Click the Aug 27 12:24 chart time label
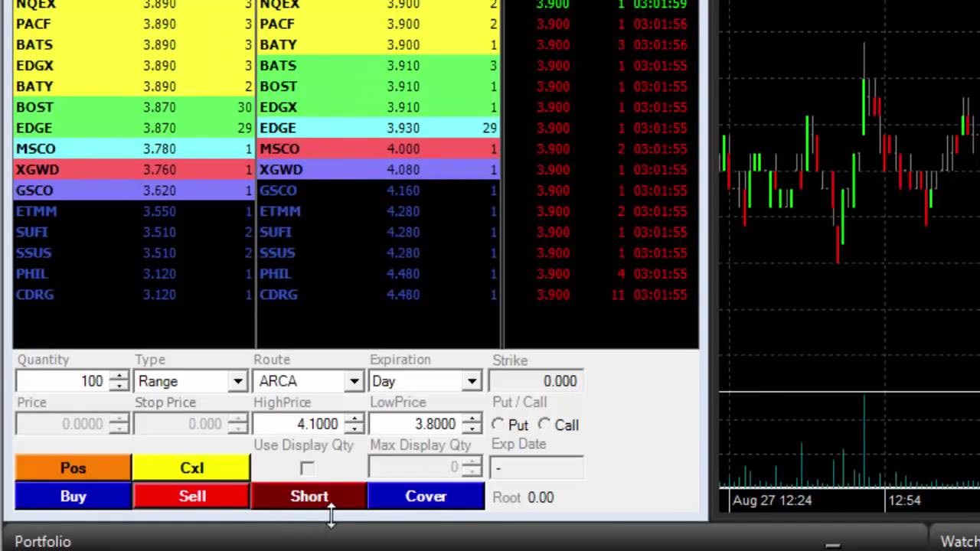Screen dimensions: 980x551 (x=772, y=500)
